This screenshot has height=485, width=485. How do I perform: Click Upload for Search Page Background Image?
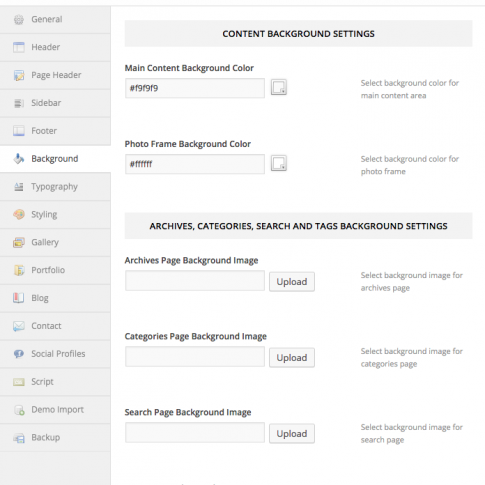point(292,434)
